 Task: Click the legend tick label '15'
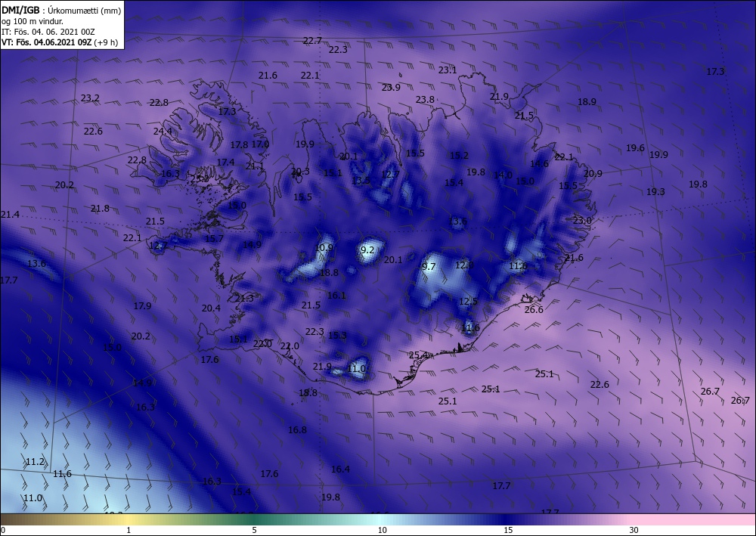coord(508,530)
